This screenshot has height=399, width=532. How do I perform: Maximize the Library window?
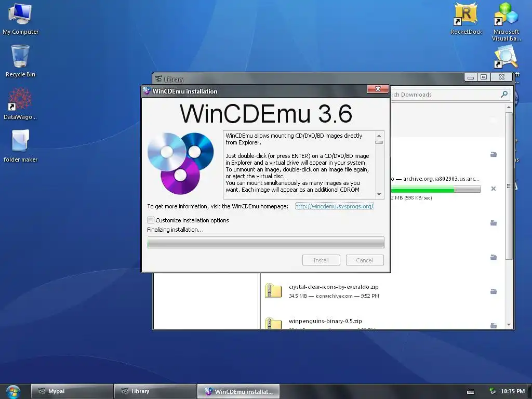(484, 77)
